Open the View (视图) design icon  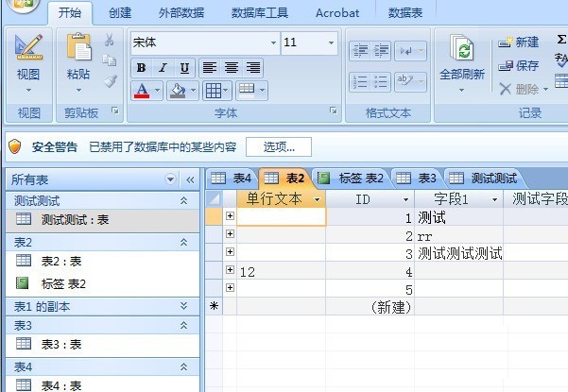pos(28,47)
